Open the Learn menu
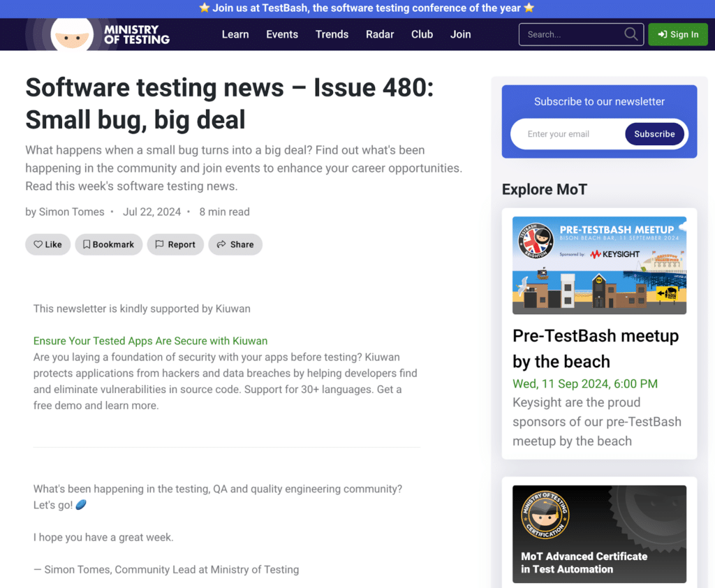715x588 pixels. 235,34
